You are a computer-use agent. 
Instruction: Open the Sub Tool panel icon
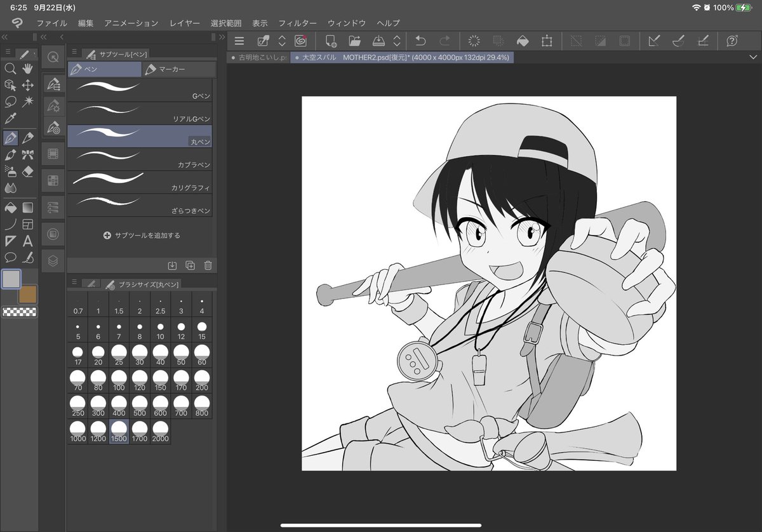click(53, 84)
